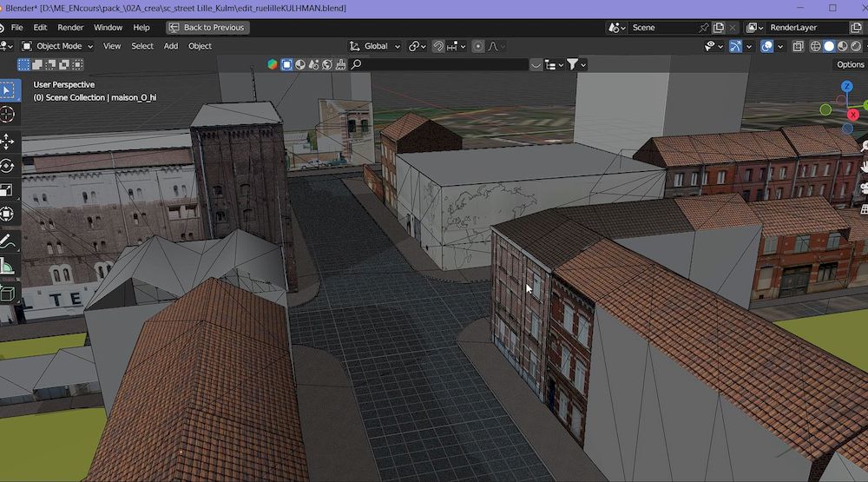
Task: Click the red X axis gizmo
Action: (x=852, y=115)
